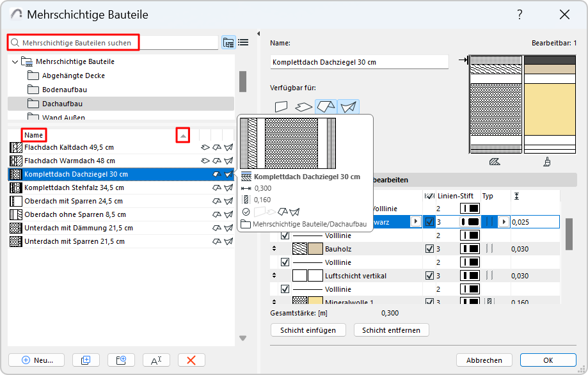The image size is (588, 375).
Task: Click the Schicht einfügen button
Action: 308,330
